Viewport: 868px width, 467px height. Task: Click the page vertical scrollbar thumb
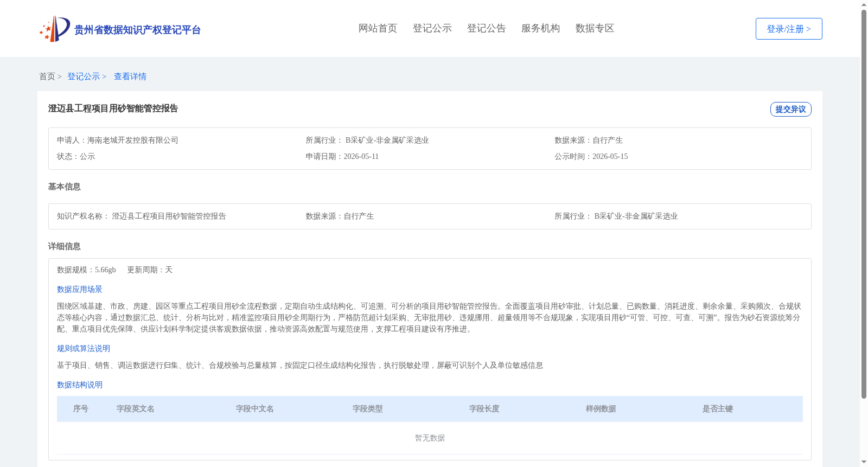point(864,204)
